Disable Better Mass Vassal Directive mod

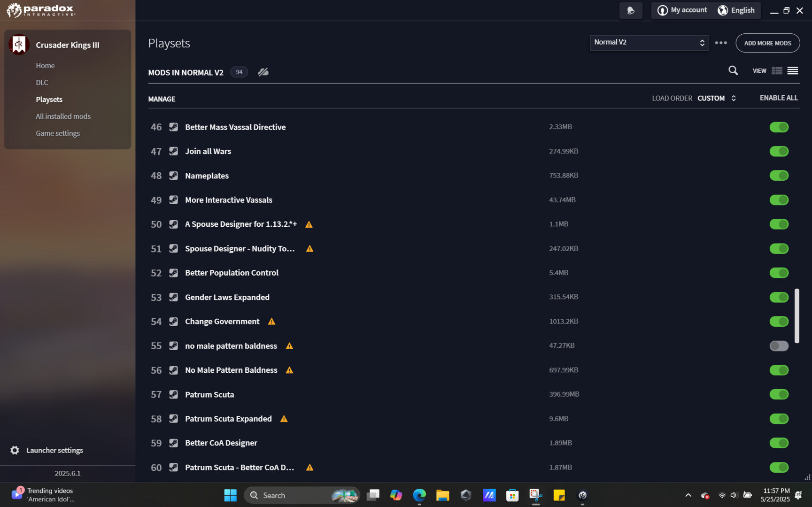point(779,127)
